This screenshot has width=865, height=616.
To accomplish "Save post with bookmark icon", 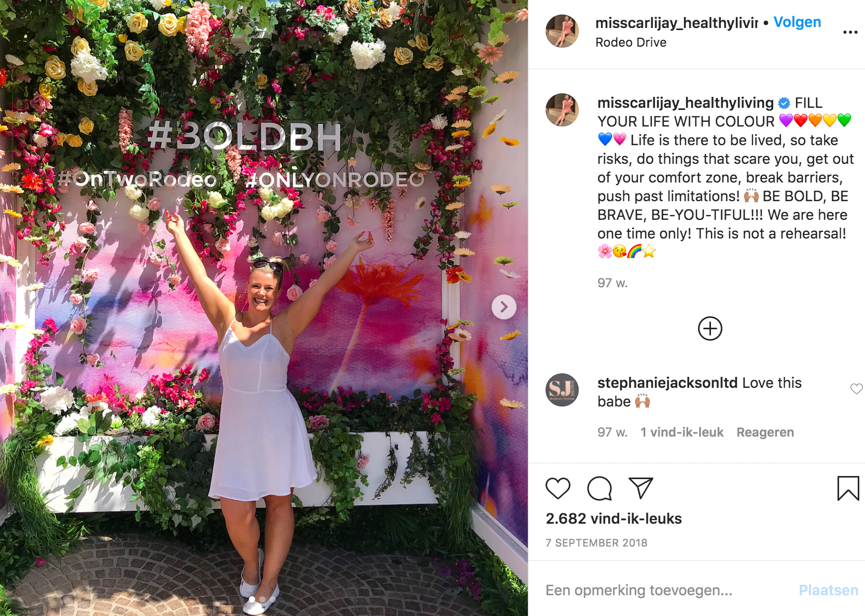I will point(848,488).
